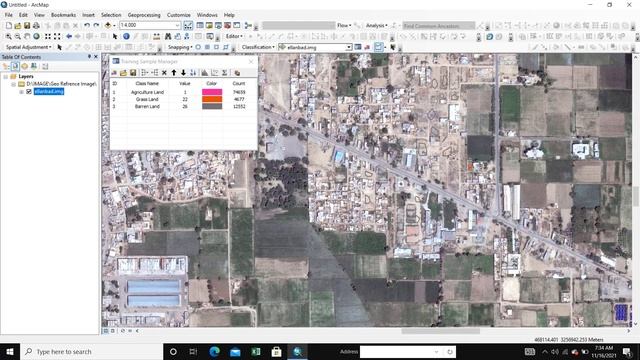The image size is (640, 360).
Task: Select the Pan hand tool
Action: pos(27,36)
